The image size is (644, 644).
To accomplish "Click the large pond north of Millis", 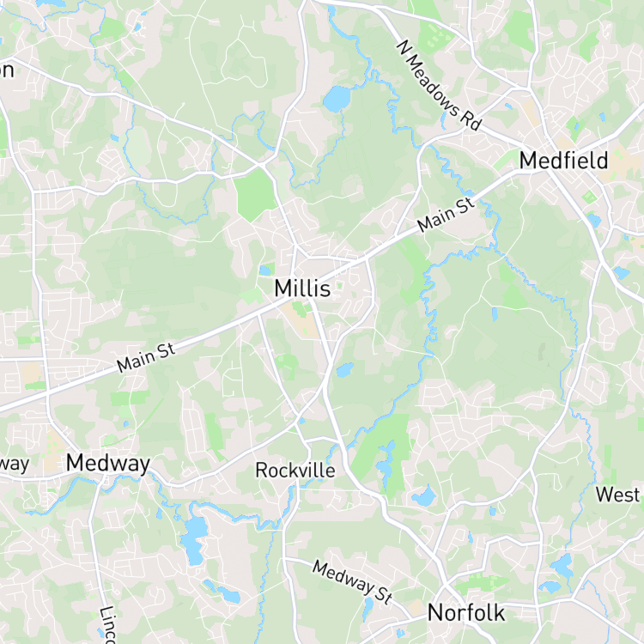I will click(x=337, y=99).
